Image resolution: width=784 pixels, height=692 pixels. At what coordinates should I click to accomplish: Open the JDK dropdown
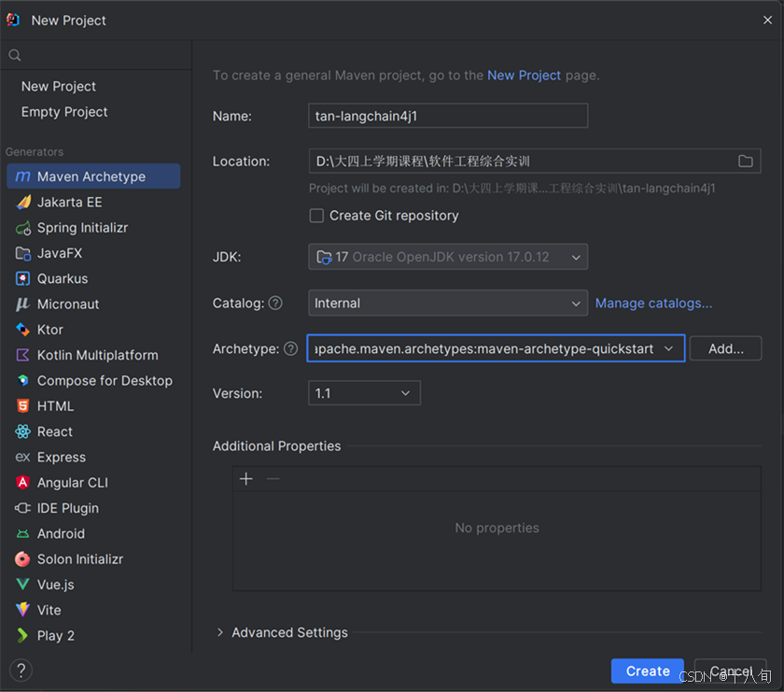click(448, 257)
